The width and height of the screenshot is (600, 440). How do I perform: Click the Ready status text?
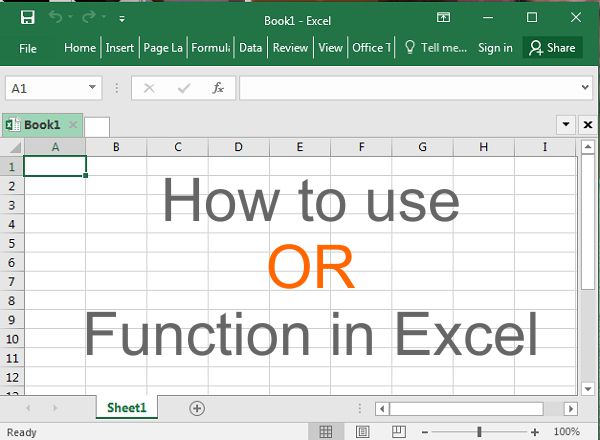click(21, 432)
